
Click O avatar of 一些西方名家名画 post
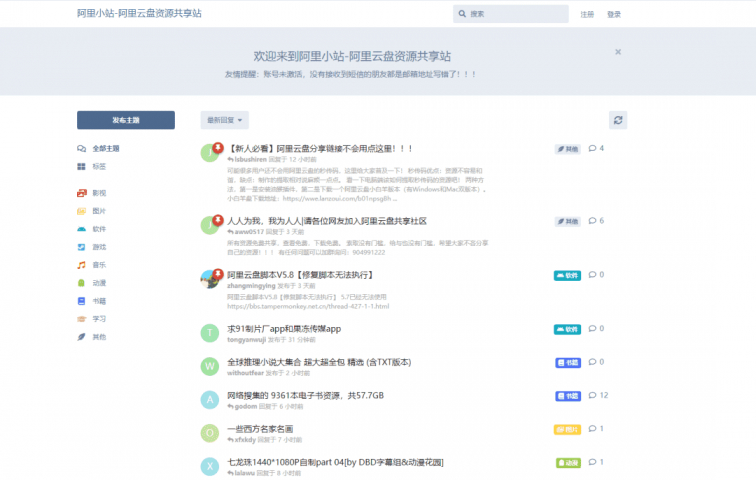[210, 433]
